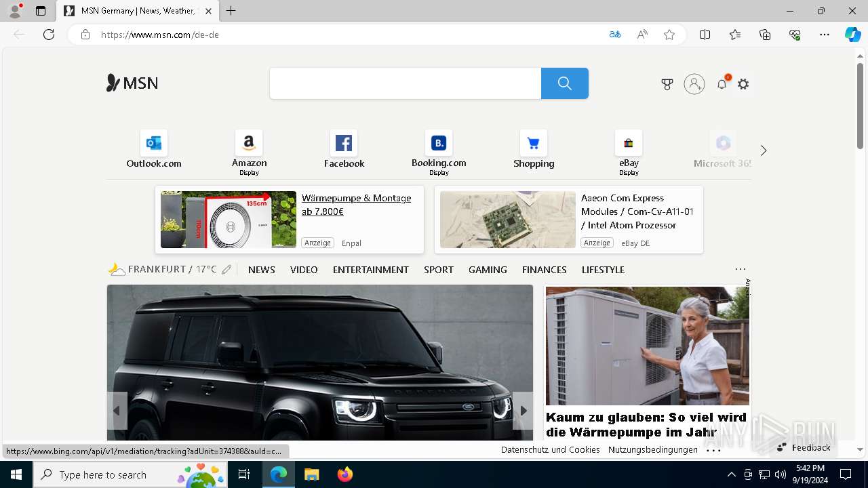
Task: Show next shortcuts with chevron arrow
Action: click(764, 150)
